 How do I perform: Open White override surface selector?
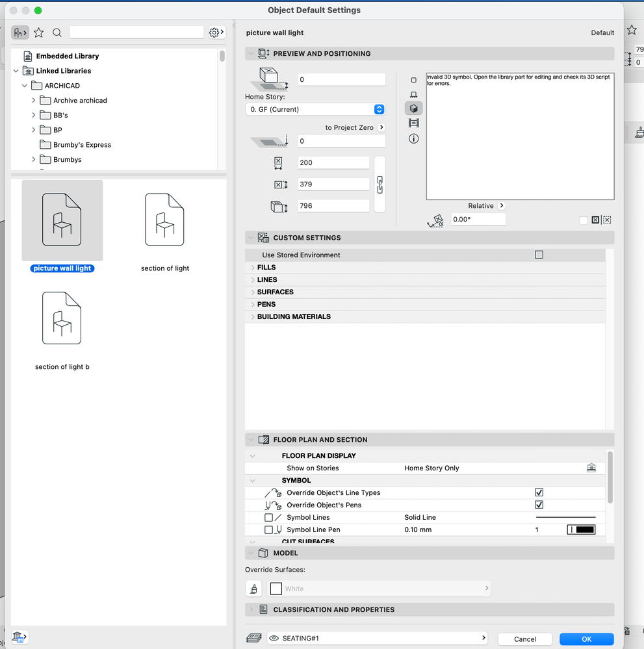[378, 589]
